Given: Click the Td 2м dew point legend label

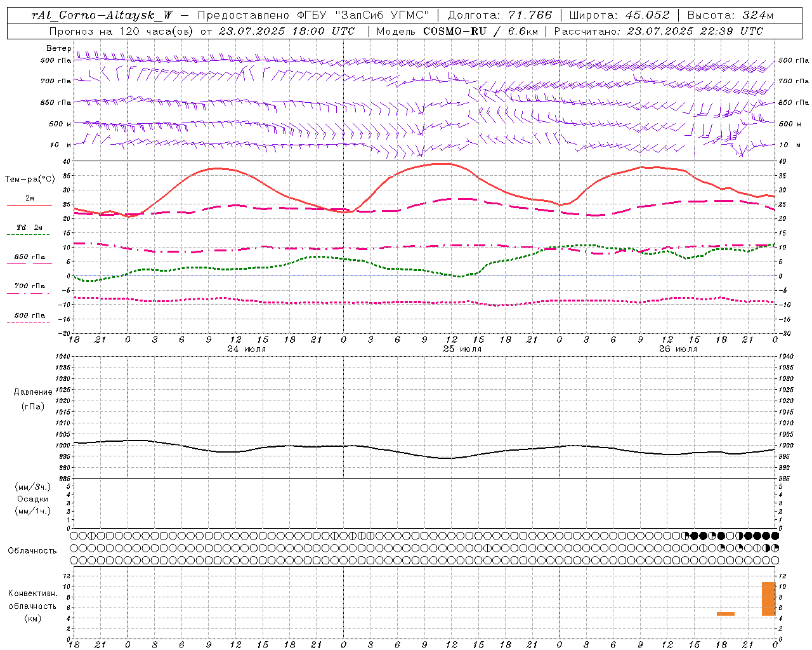Looking at the screenshot, I should pos(29,227).
